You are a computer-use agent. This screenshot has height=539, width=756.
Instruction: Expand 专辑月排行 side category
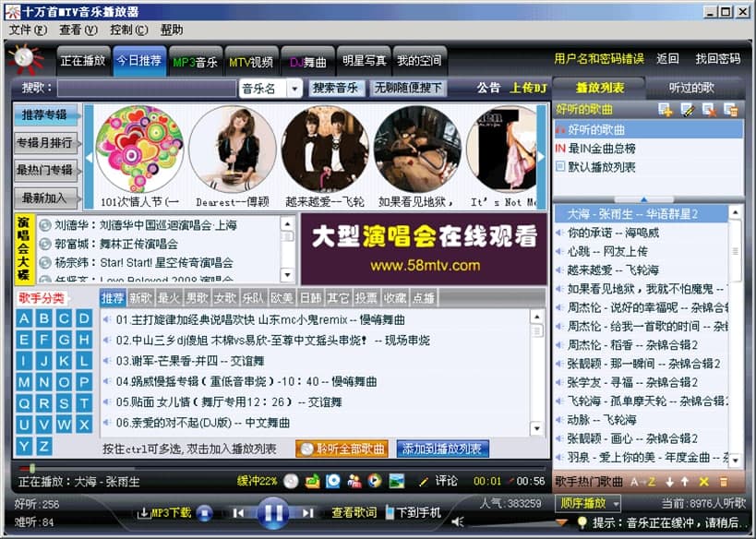click(46, 143)
